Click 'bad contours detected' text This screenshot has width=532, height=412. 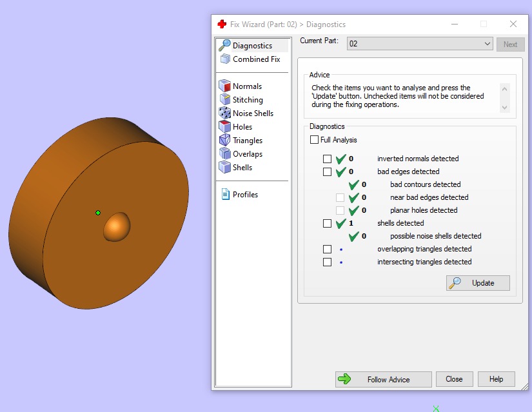tap(425, 184)
